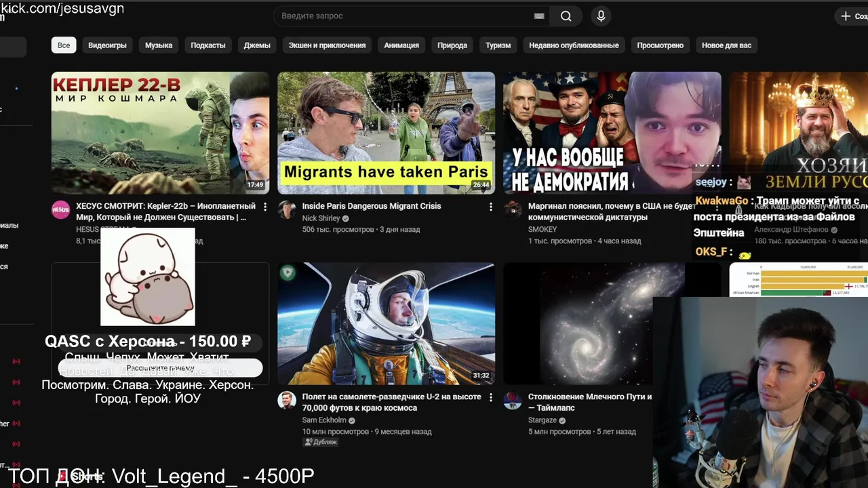The image size is (868, 488).
Task: Open the U-2 pilot video thumbnail
Action: point(386,323)
